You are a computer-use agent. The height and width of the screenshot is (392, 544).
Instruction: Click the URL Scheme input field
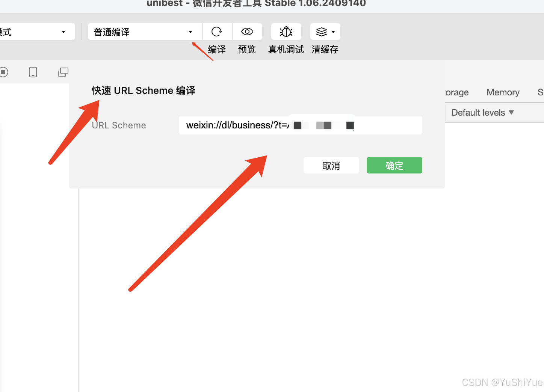coord(301,125)
